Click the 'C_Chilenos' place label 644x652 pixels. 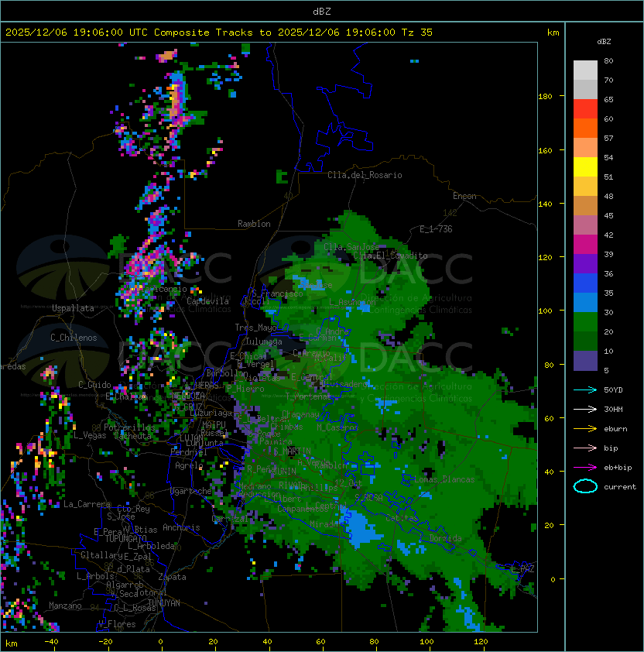[x=74, y=338]
